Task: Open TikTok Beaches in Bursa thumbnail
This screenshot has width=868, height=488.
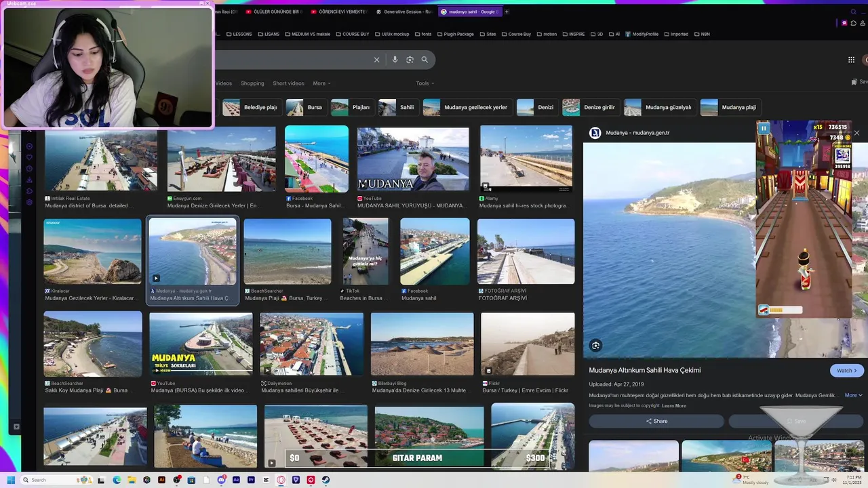Action: (x=366, y=251)
